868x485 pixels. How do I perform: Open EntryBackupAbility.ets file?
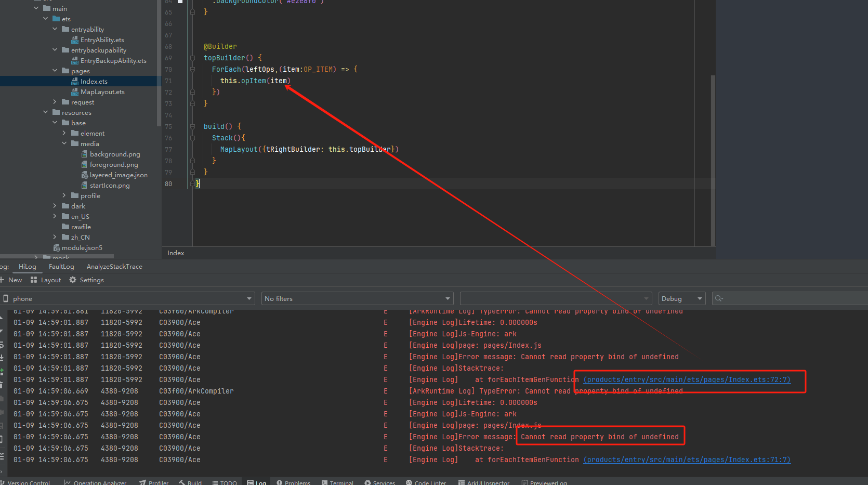pos(109,60)
